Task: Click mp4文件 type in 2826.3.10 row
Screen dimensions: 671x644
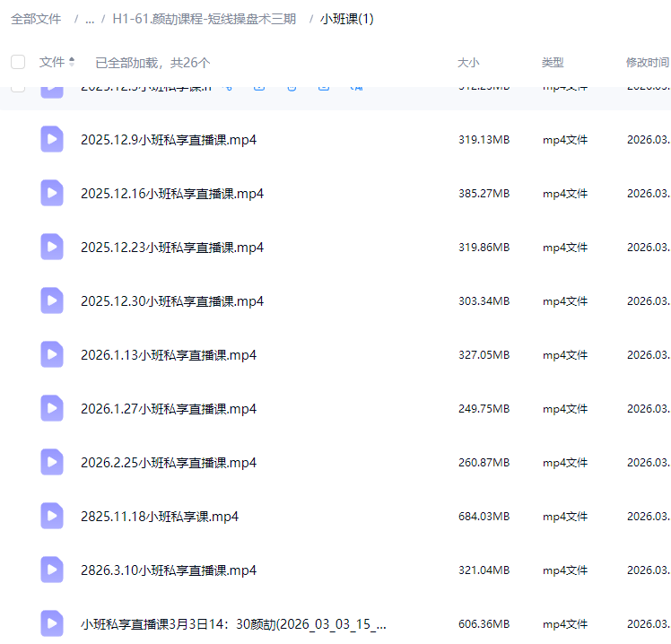Action: click(565, 570)
